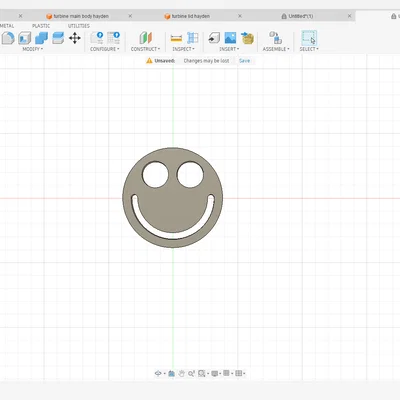Activate the Move/Copy cross-arrows tool

(75, 38)
